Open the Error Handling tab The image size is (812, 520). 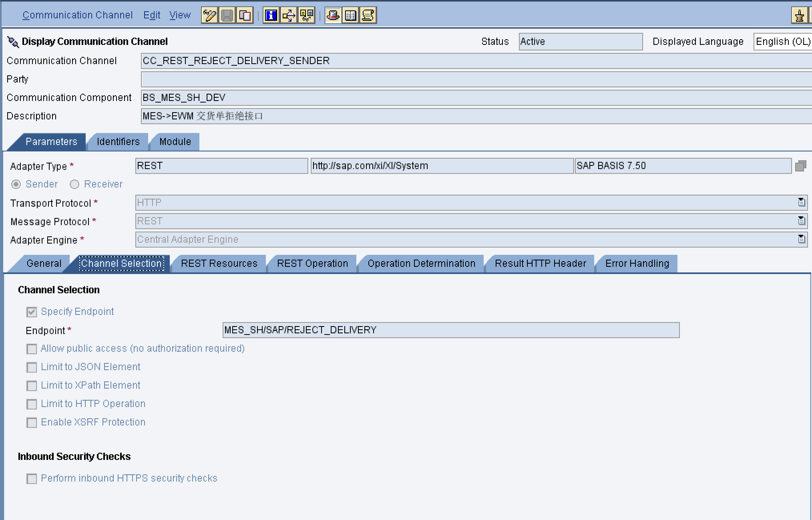point(637,264)
